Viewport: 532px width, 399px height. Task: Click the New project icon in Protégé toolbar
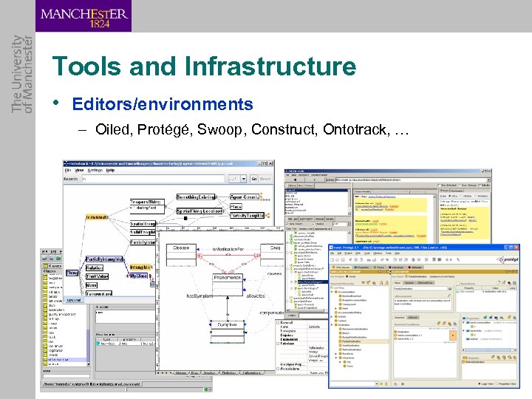click(332, 260)
